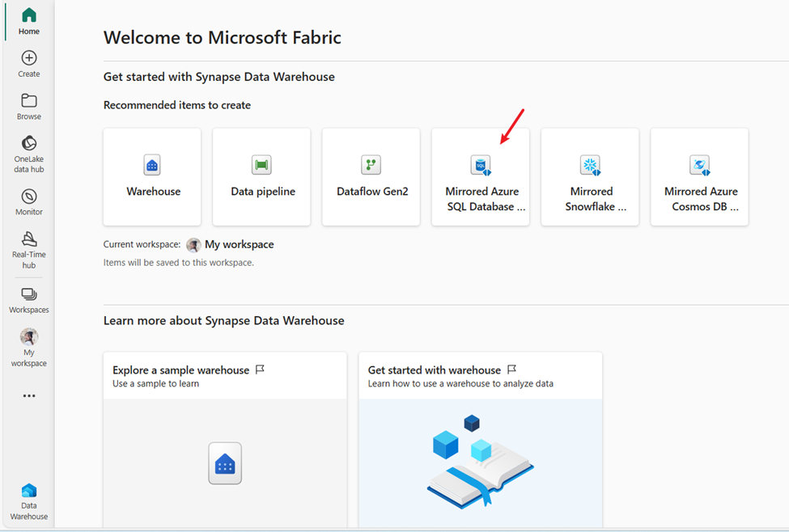This screenshot has width=789, height=532.
Task: Create a Mirrored Snowflake item
Action: 590,177
